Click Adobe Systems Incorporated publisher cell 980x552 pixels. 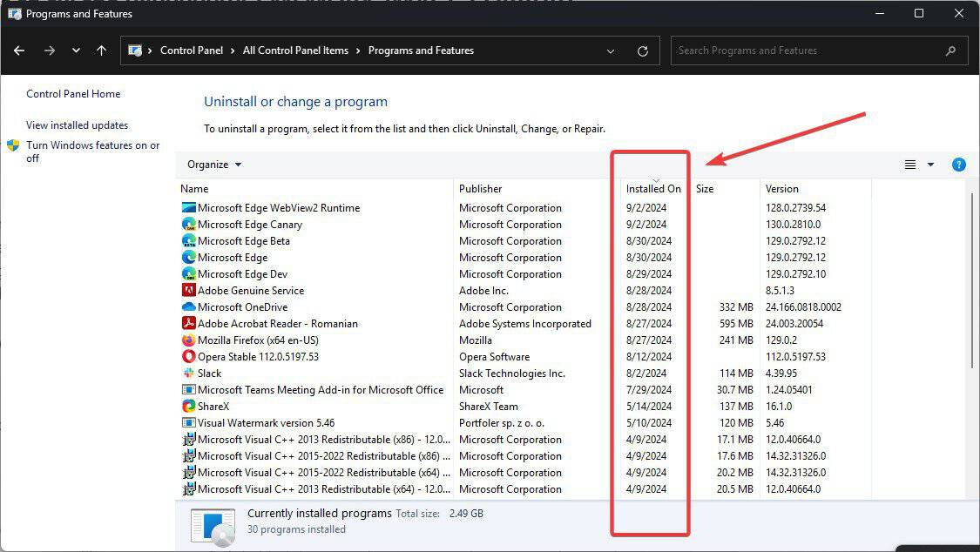pos(525,324)
